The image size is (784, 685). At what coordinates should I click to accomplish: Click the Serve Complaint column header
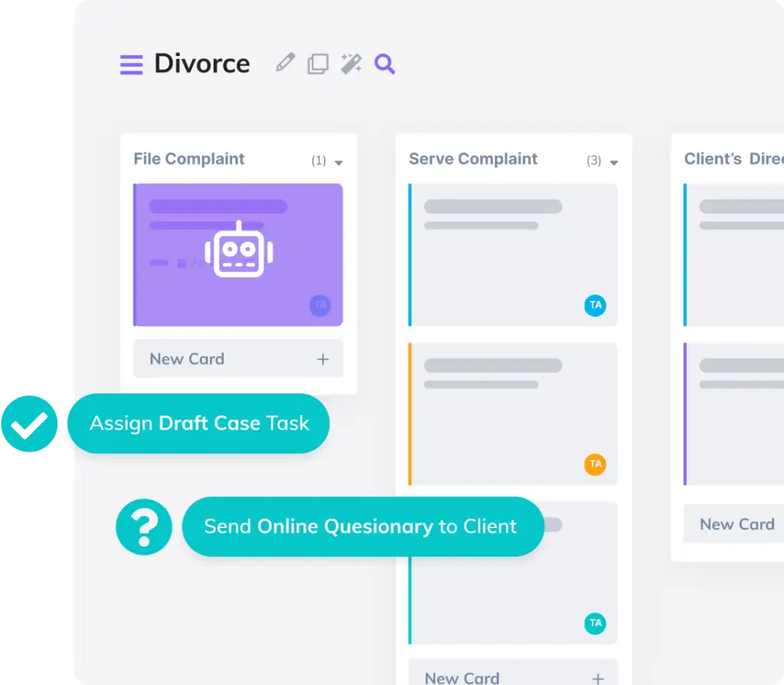[x=473, y=159]
